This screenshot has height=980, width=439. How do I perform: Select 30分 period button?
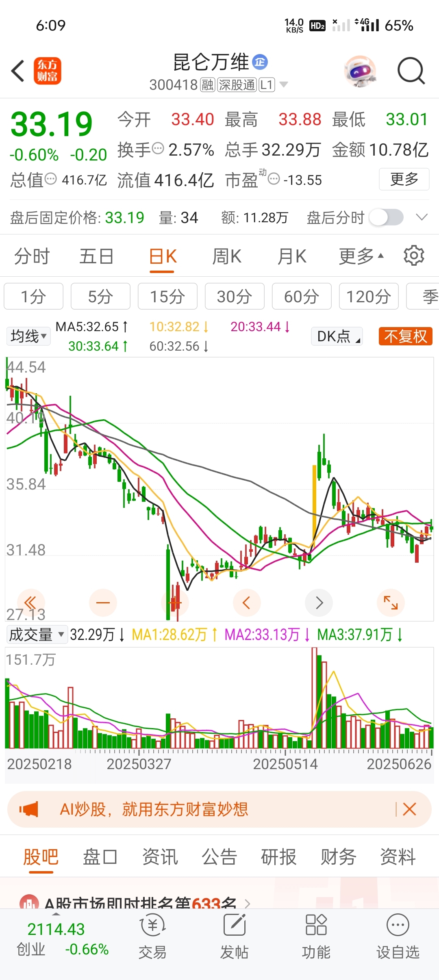tap(235, 296)
